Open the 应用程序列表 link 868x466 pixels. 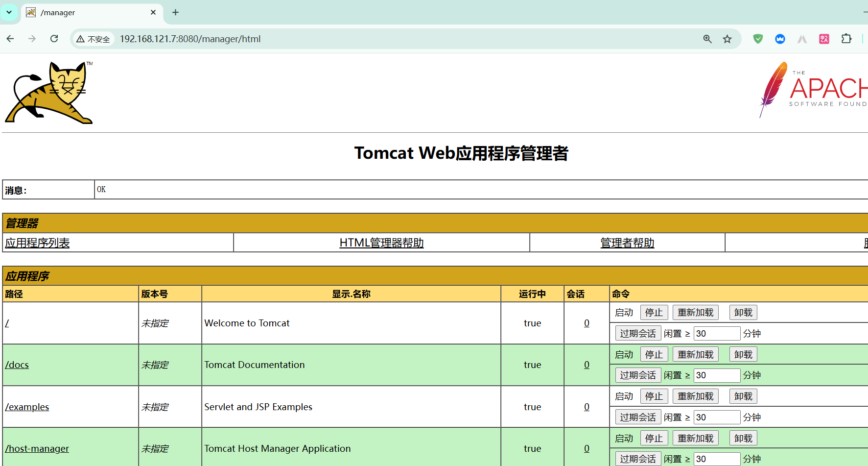point(38,243)
